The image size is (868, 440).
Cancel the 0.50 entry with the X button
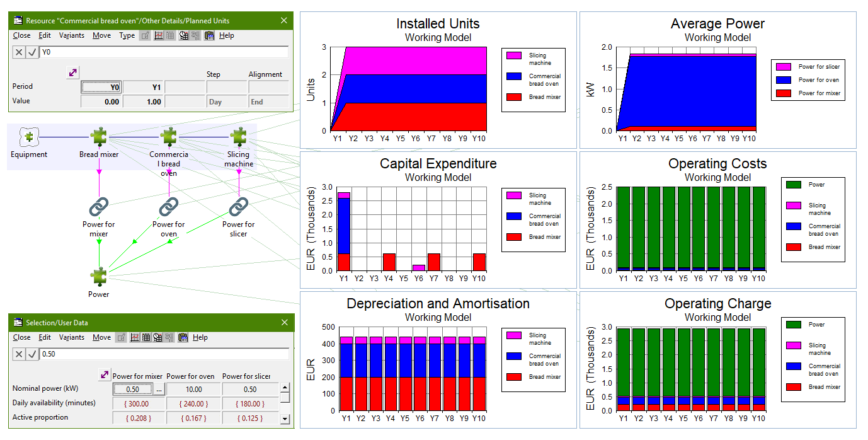point(19,354)
